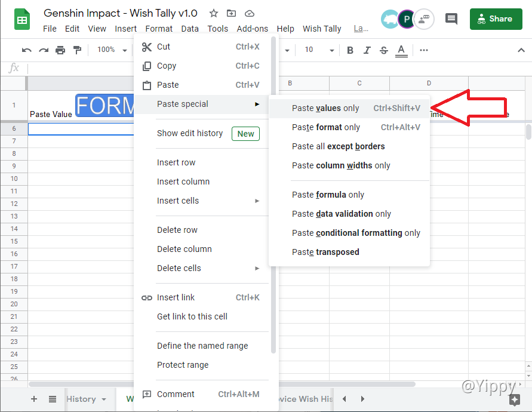Select the Paint format roller icon
This screenshot has height=412, width=532.
click(76, 50)
